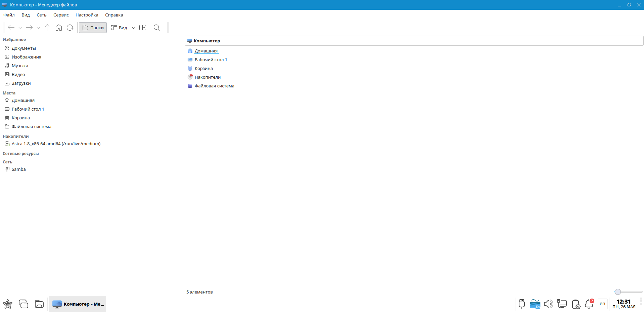Screen dimensions: 644x312
Task: Switch keyboard layout indicator en
Action: (x=602, y=304)
